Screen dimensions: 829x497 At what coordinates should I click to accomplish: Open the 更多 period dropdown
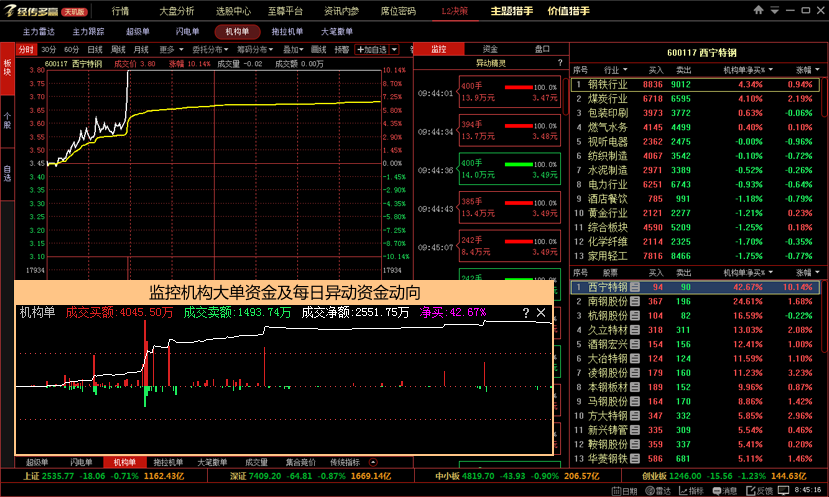tap(172, 50)
